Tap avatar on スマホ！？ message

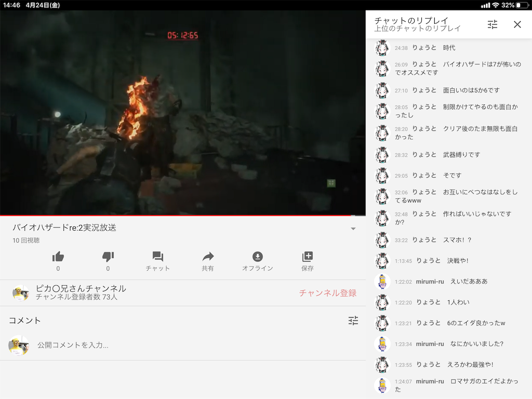(382, 240)
